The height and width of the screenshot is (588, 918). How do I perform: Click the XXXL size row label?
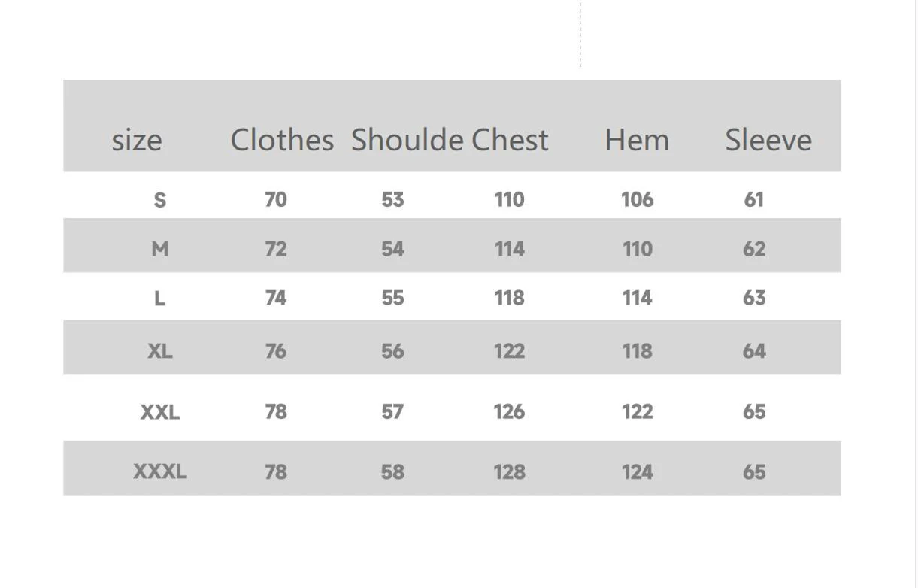159,472
